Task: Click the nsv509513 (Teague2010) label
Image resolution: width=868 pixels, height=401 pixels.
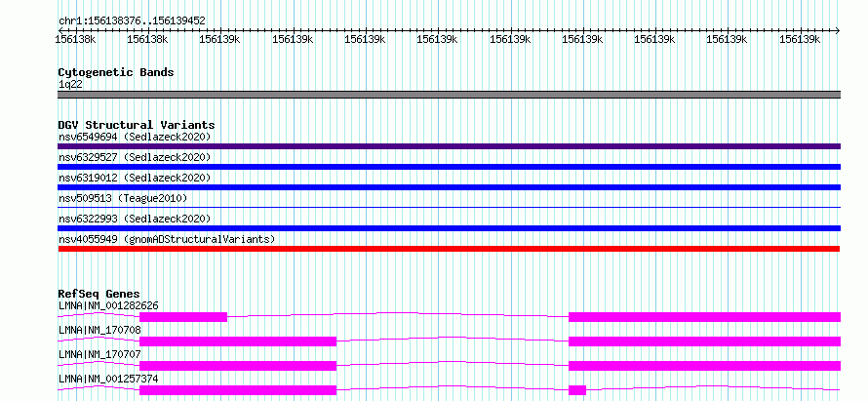Action: (123, 198)
